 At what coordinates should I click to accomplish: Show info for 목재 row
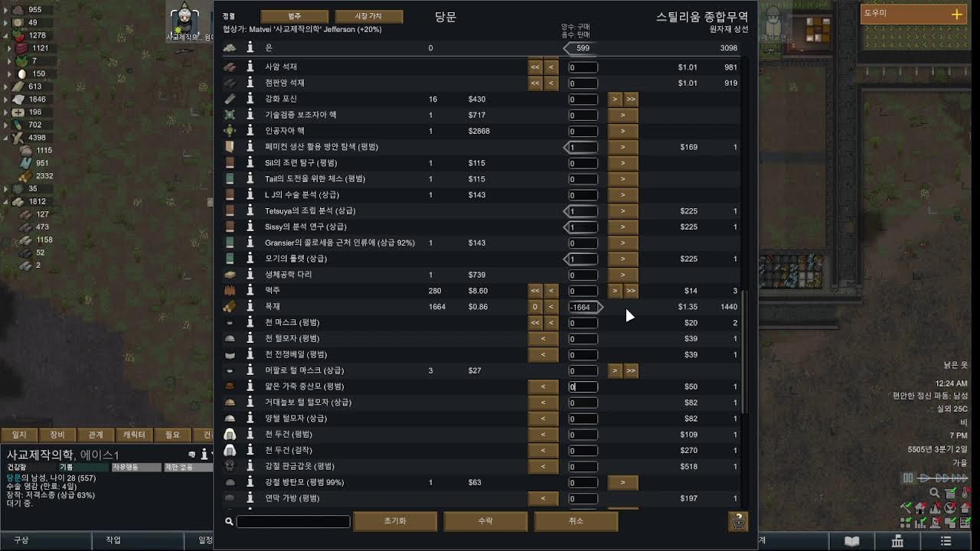point(250,307)
